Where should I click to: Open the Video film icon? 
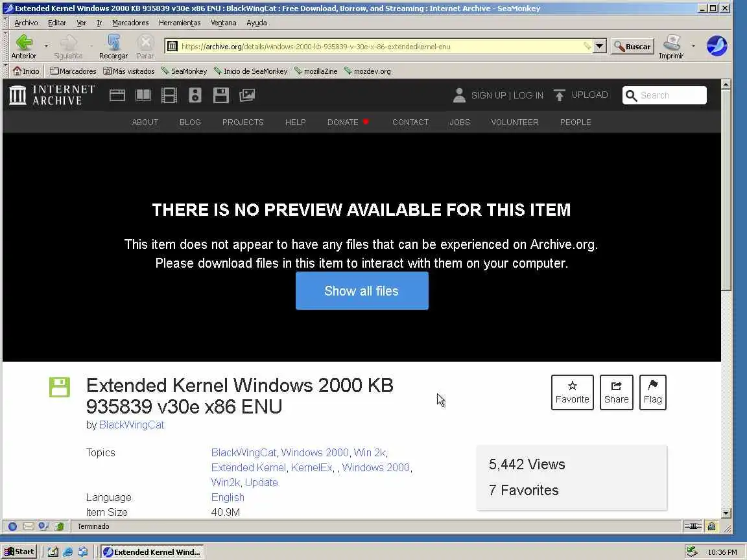[169, 95]
